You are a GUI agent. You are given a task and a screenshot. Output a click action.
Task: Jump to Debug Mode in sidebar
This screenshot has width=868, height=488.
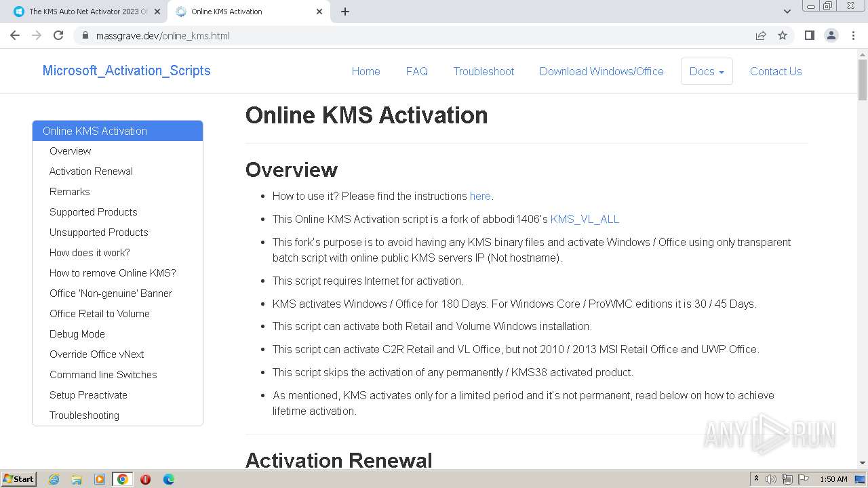pyautogui.click(x=117, y=334)
